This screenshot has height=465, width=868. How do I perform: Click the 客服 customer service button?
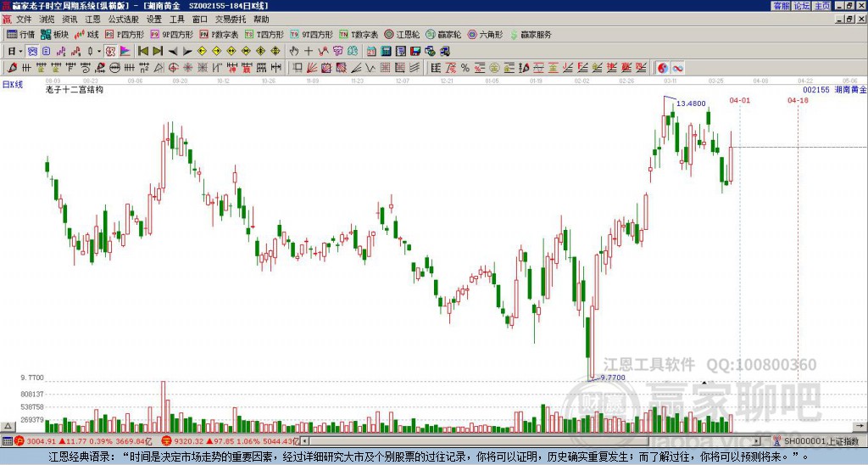point(781,6)
